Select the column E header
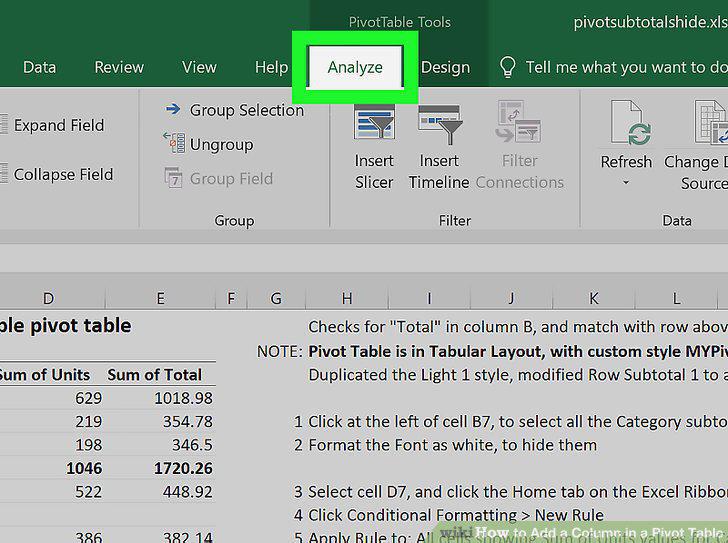The width and height of the screenshot is (728, 543). coord(160,298)
